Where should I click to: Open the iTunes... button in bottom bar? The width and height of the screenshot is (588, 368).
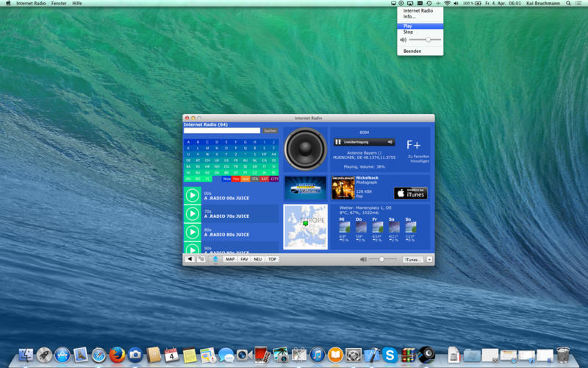click(x=413, y=259)
